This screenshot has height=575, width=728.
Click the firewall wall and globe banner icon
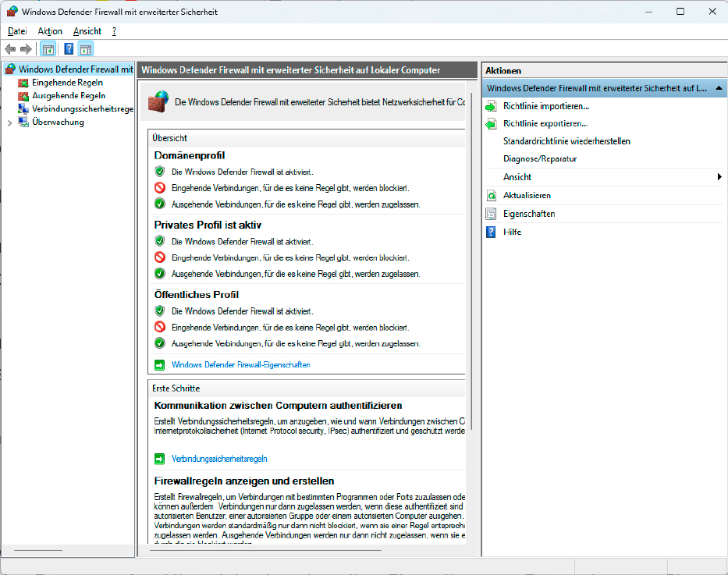pyautogui.click(x=158, y=101)
